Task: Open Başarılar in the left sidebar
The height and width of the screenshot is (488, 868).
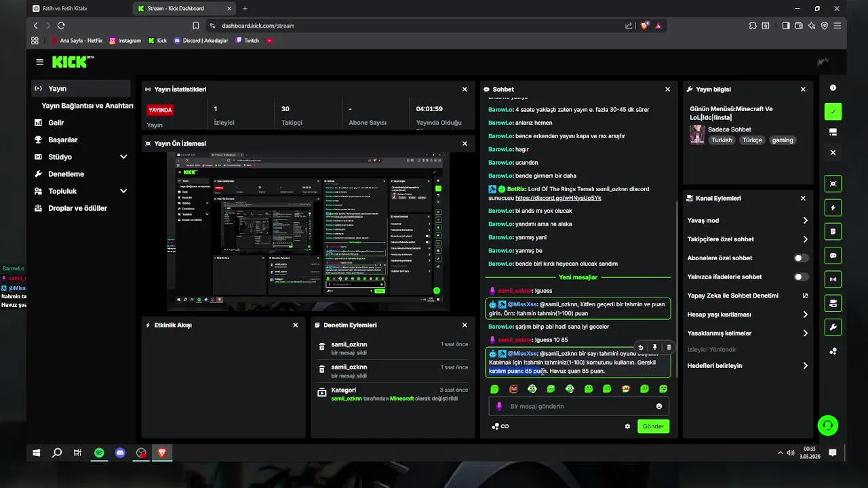Action: click(81, 140)
